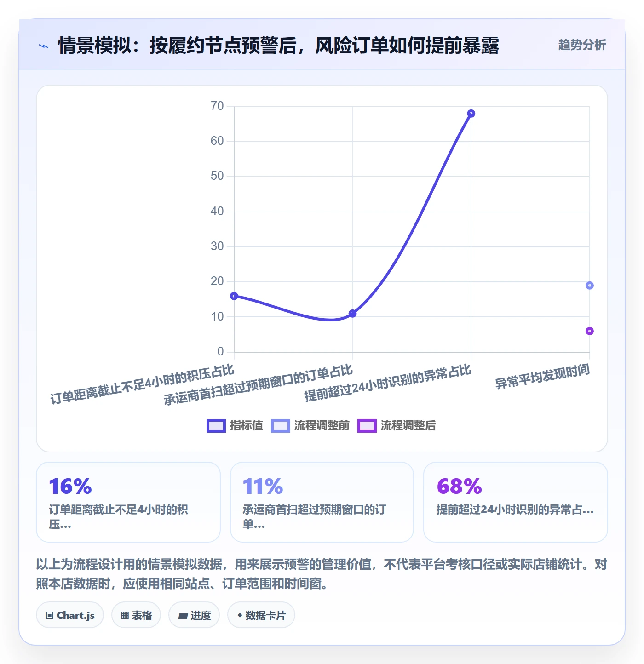644x664 pixels.
Task: Click the y-axis value 40
Action: point(217,212)
